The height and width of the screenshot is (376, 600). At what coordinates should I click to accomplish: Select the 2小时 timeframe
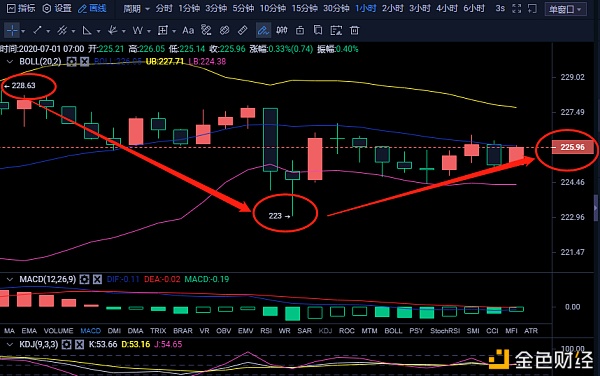click(x=393, y=8)
